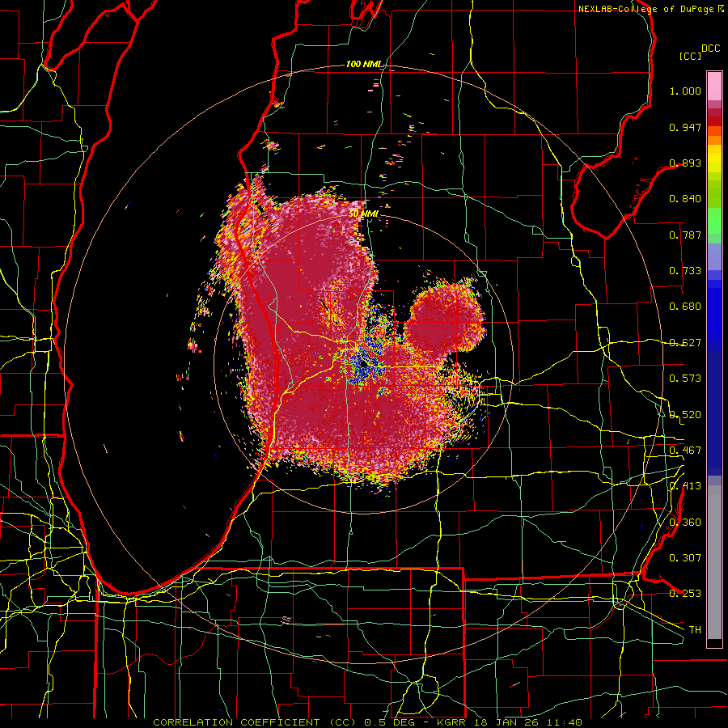Click the 0.467 color scale value
728x728 pixels.
(685, 451)
